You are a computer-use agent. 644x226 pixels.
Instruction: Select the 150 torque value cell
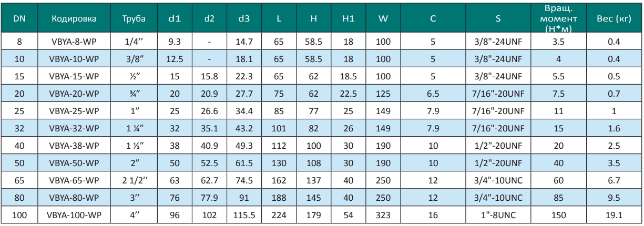pyautogui.click(x=558, y=215)
